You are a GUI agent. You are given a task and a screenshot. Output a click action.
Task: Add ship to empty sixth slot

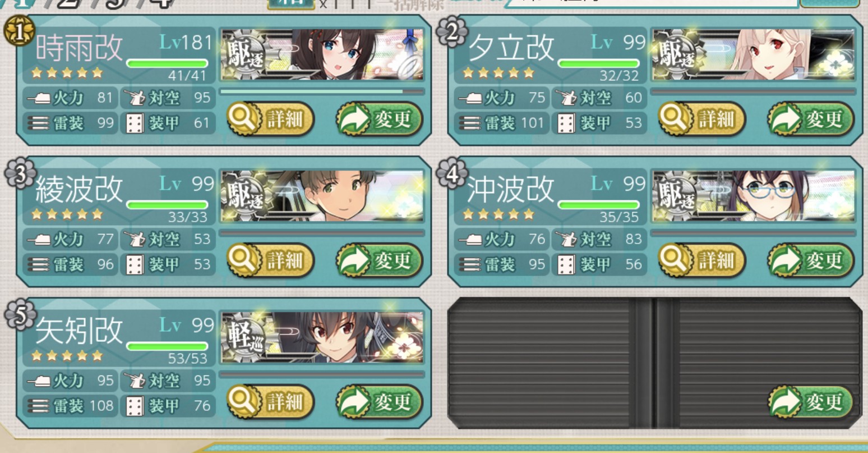point(811,402)
